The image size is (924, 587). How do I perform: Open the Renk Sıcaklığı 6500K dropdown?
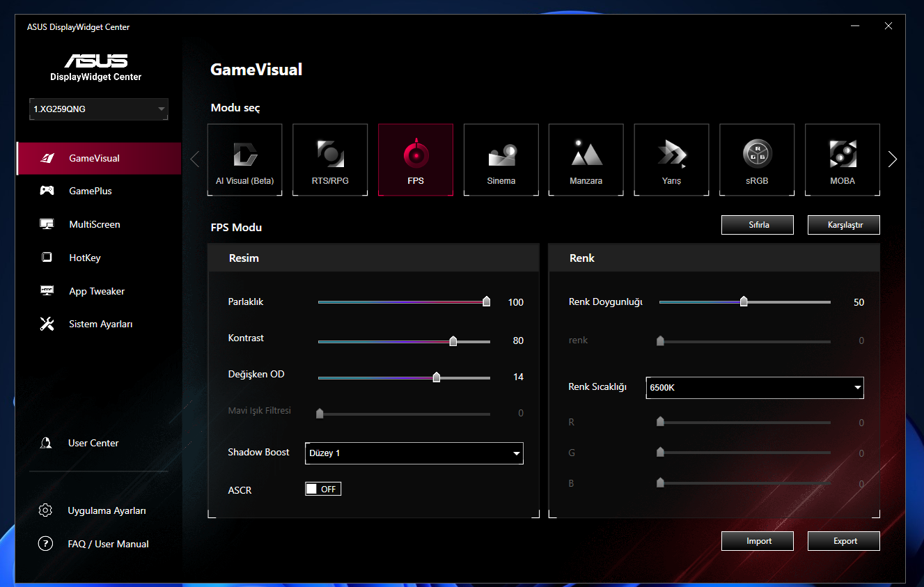(755, 388)
